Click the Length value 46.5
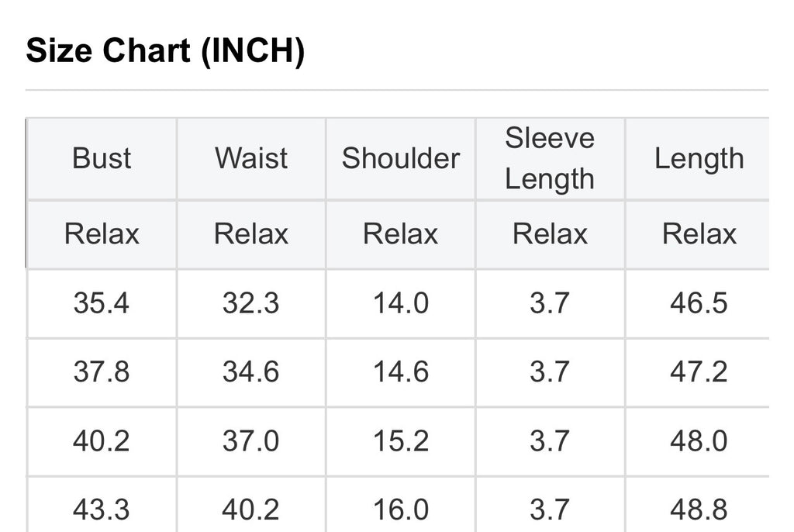This screenshot has height=532, width=794. coord(699,302)
